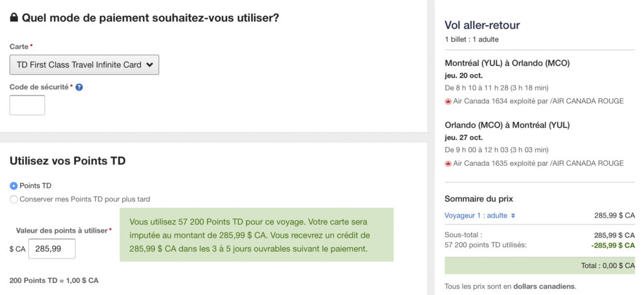This screenshot has width=644, height=295.
Task: Expand Voyageur 1 details with double chevron
Action: tap(513, 216)
